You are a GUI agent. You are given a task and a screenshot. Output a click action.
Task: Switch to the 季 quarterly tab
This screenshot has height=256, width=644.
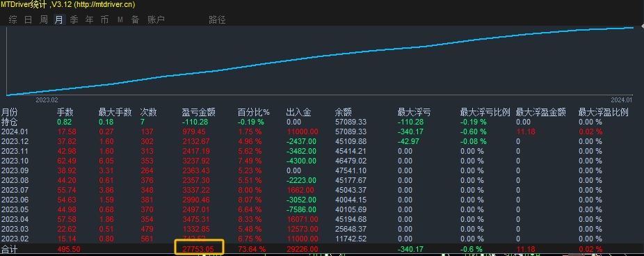click(x=74, y=19)
